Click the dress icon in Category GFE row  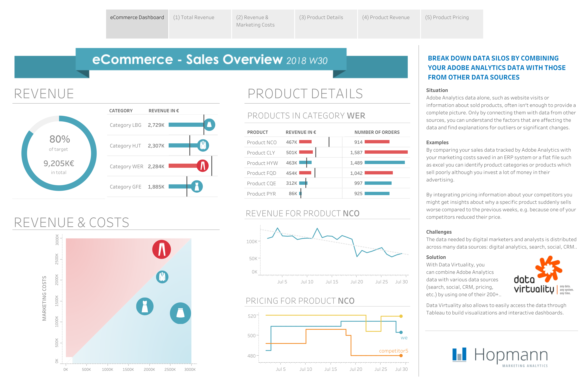[x=197, y=187]
